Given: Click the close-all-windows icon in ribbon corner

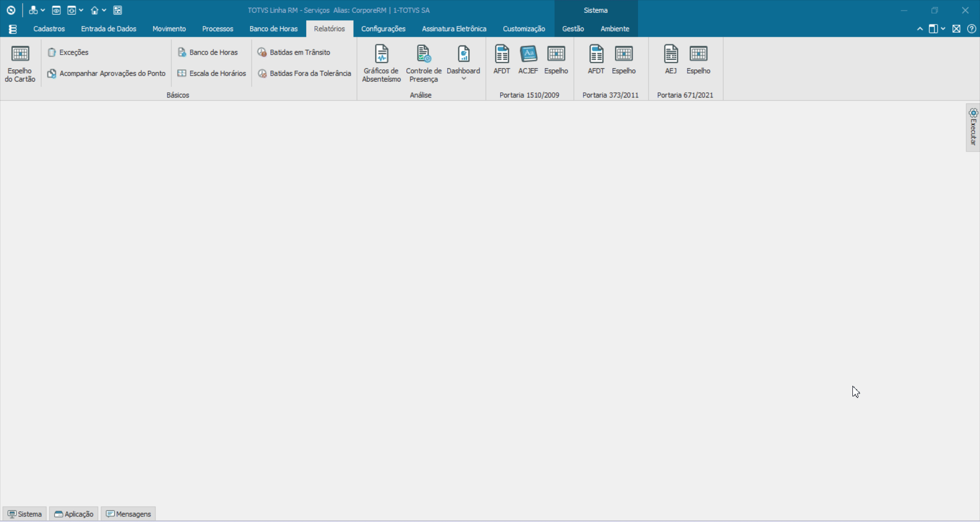Looking at the screenshot, I should pos(957,29).
